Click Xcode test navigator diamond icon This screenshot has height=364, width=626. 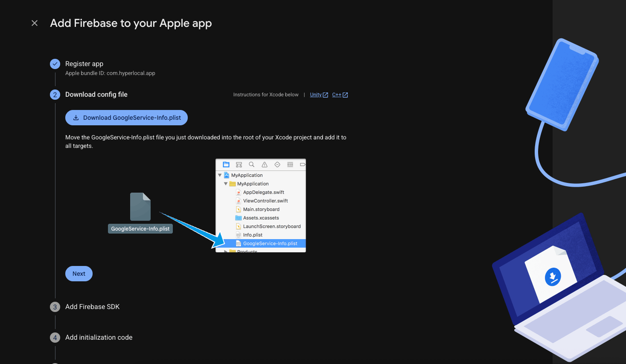277,165
